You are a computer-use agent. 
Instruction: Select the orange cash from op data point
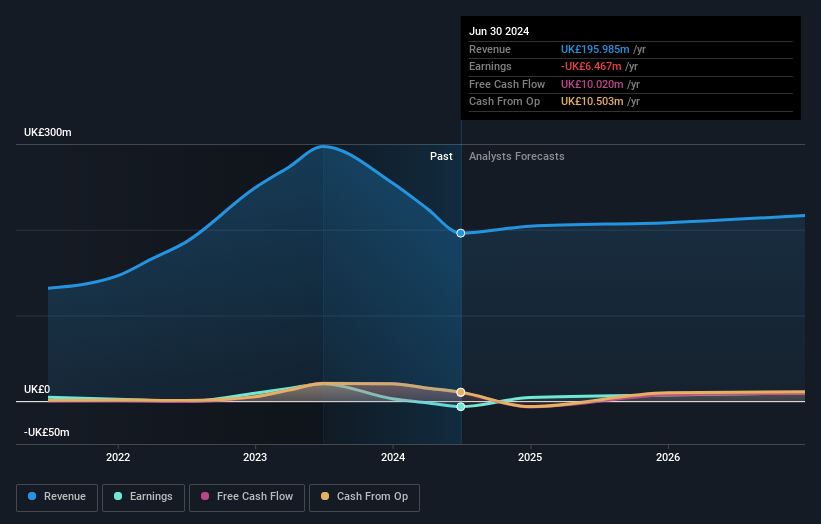coord(461,392)
